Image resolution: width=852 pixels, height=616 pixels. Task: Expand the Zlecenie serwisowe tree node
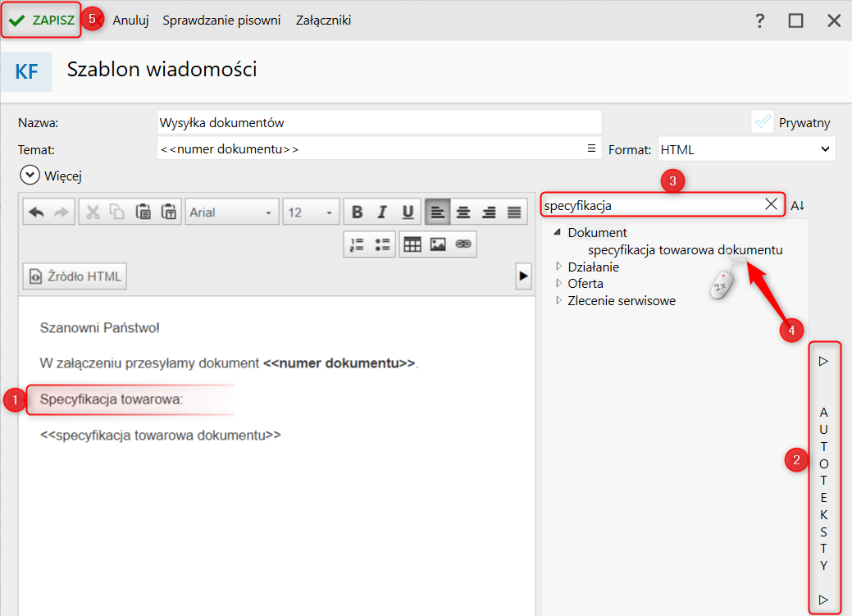pos(558,300)
